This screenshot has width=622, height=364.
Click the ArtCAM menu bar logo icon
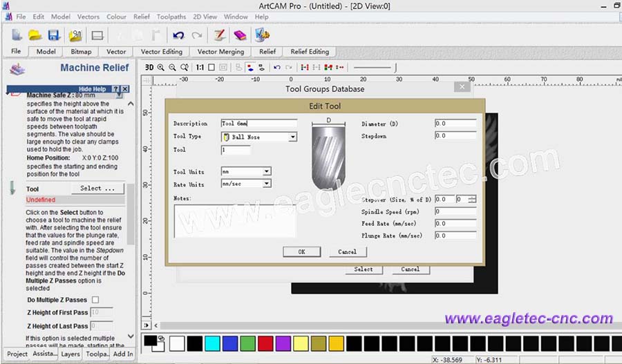pos(8,17)
